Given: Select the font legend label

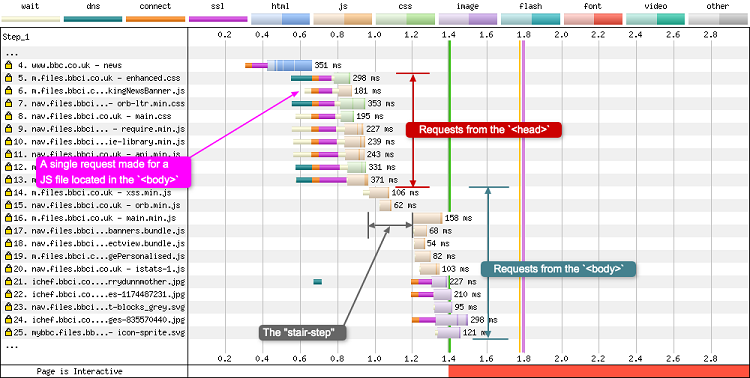Looking at the screenshot, I should [x=593, y=6].
